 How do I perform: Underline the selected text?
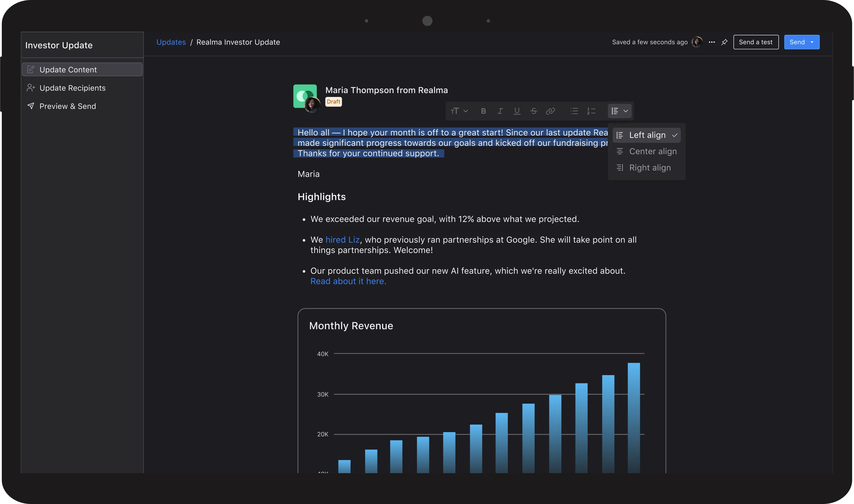point(517,111)
